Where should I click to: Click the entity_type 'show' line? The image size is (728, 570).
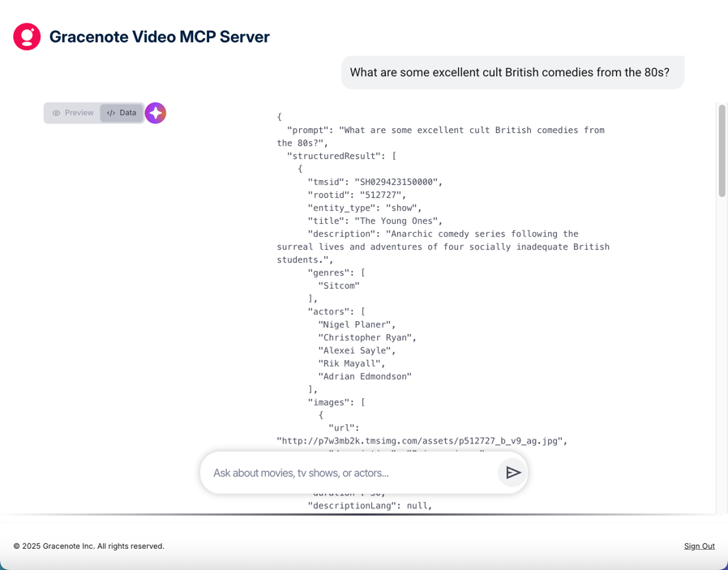click(365, 208)
